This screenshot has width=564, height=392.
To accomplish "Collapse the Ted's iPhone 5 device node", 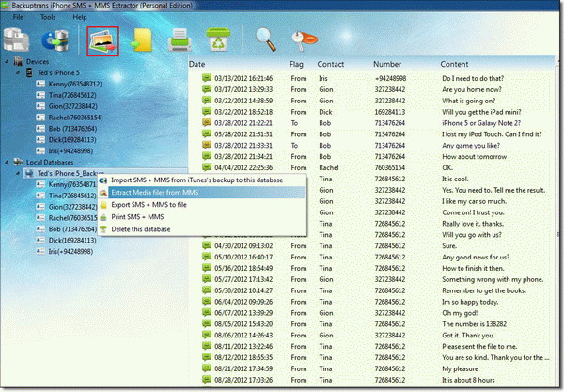I will coord(18,73).
